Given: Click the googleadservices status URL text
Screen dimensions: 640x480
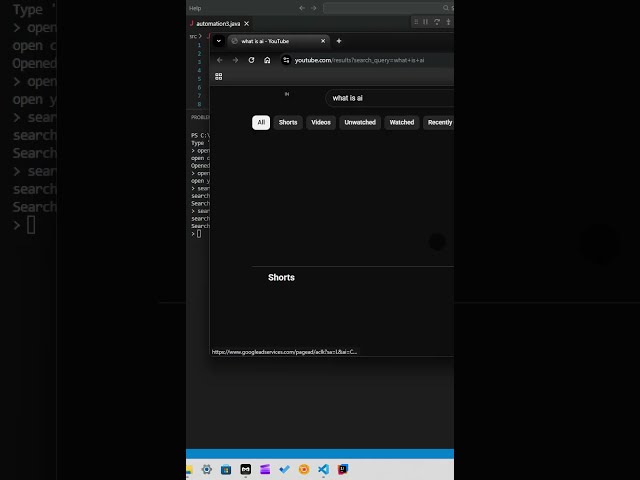Looking at the screenshot, I should pyautogui.click(x=284, y=351).
